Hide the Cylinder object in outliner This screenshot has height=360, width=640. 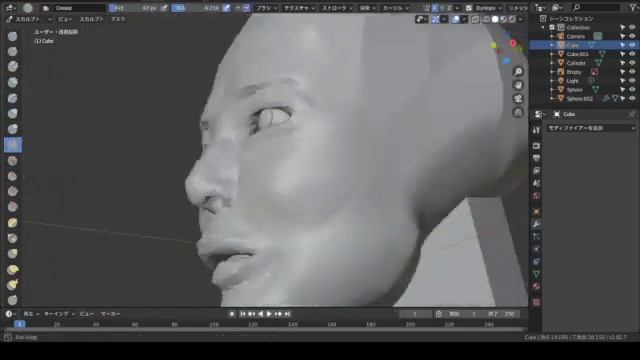tap(632, 63)
